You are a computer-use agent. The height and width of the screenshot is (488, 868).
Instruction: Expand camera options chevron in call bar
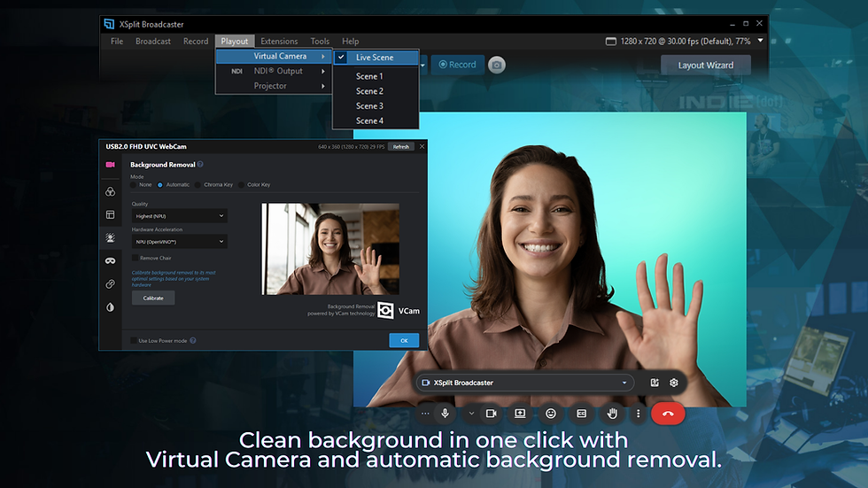pyautogui.click(x=471, y=414)
